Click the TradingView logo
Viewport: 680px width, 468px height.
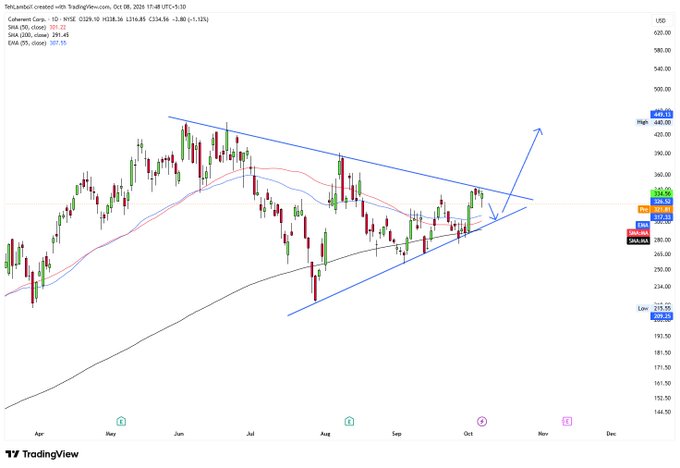(42, 454)
